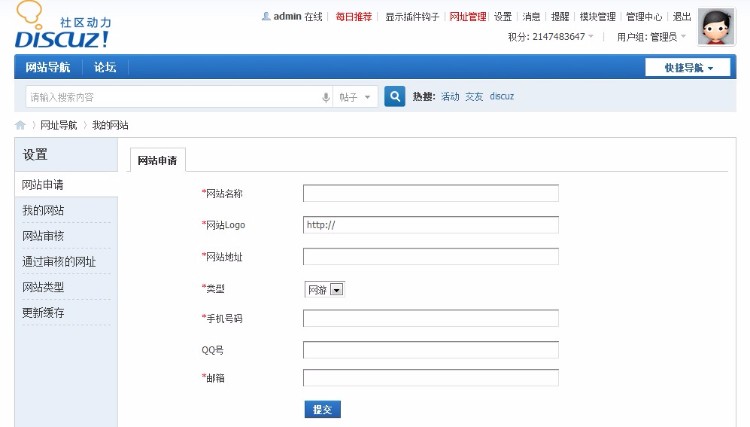Click the 提交 submit button
750x427 pixels.
[322, 409]
